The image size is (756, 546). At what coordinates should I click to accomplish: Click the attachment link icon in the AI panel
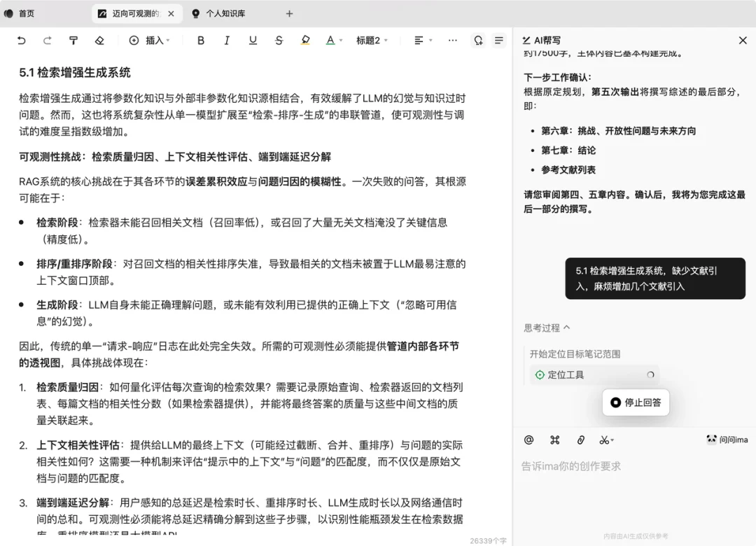(580, 440)
